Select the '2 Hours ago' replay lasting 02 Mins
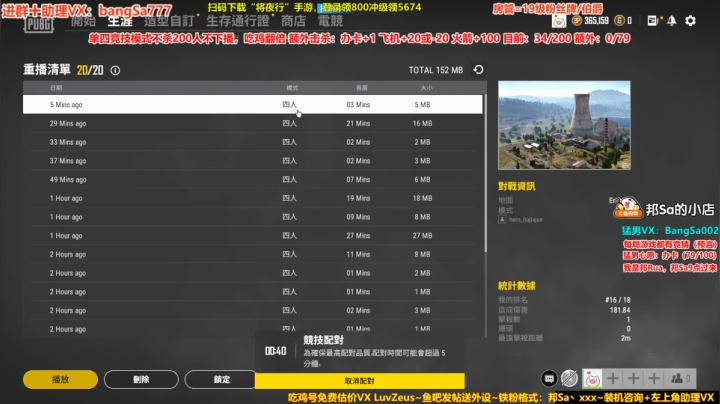Image resolution: width=720 pixels, height=404 pixels. coord(253,310)
